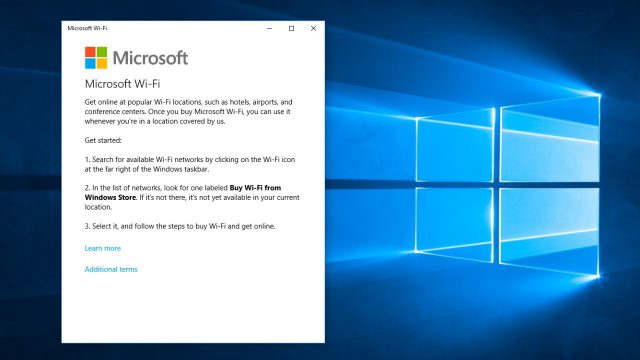
Task: Open the Learn more link
Action: tap(102, 248)
